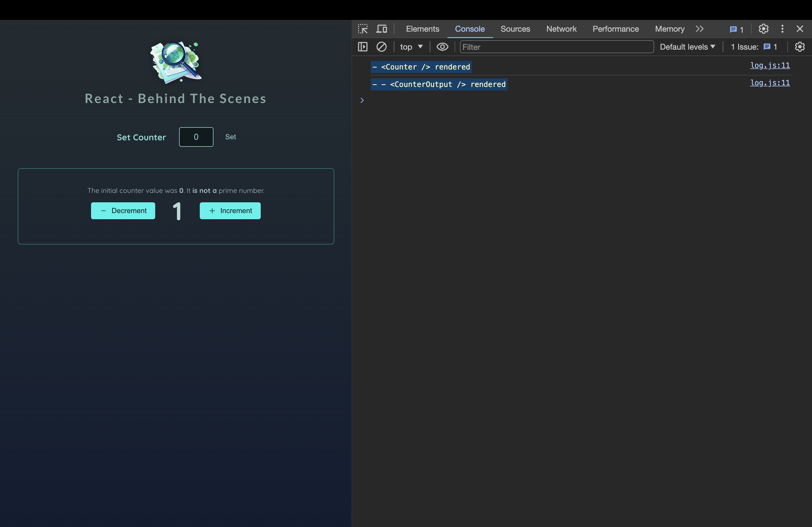The width and height of the screenshot is (812, 527).
Task: Show more DevTools tabs chevron
Action: point(699,29)
